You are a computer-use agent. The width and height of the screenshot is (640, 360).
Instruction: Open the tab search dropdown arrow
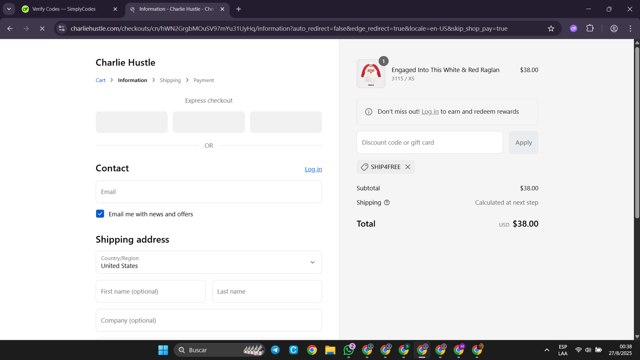coord(9,9)
